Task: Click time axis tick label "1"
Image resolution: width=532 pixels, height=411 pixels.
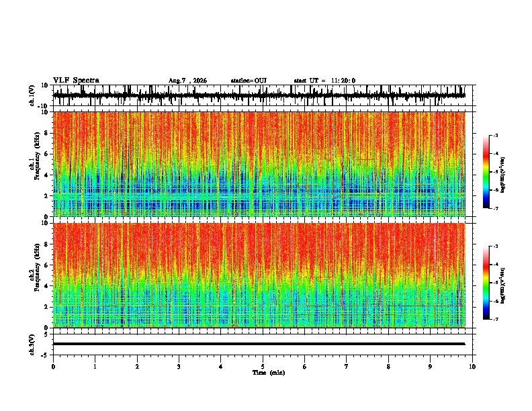Action: (95, 367)
